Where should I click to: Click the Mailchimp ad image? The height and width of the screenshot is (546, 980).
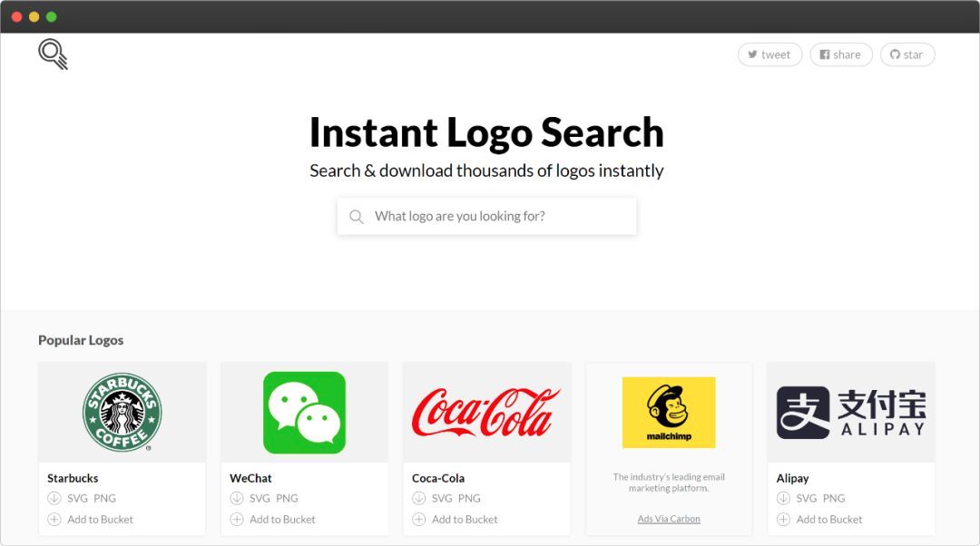669,413
